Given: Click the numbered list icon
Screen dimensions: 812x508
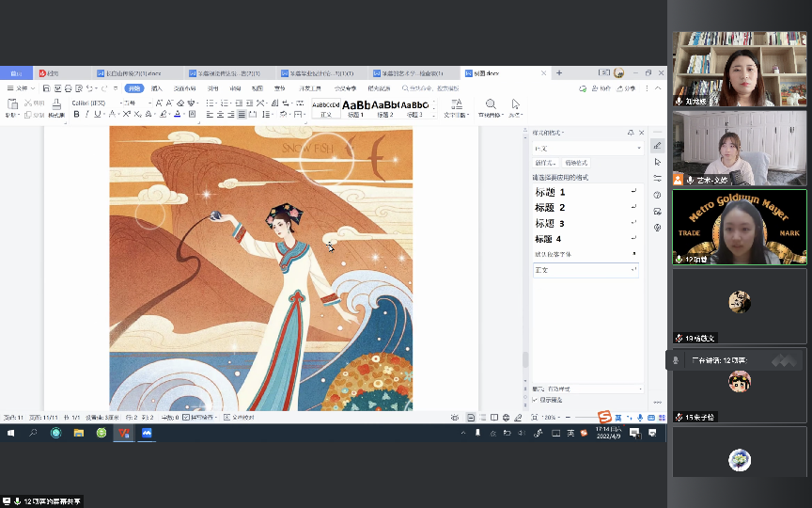Looking at the screenshot, I should coord(225,103).
